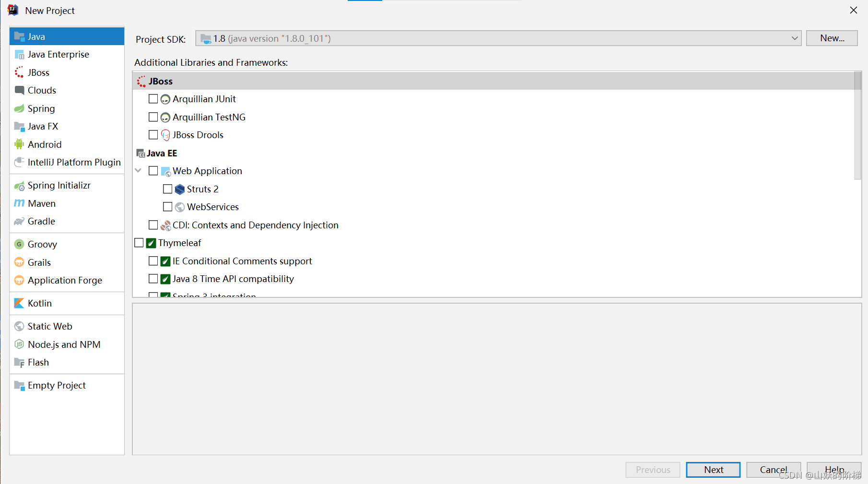The image size is (868, 484).
Task: Select the Grails icon
Action: pos(19,262)
